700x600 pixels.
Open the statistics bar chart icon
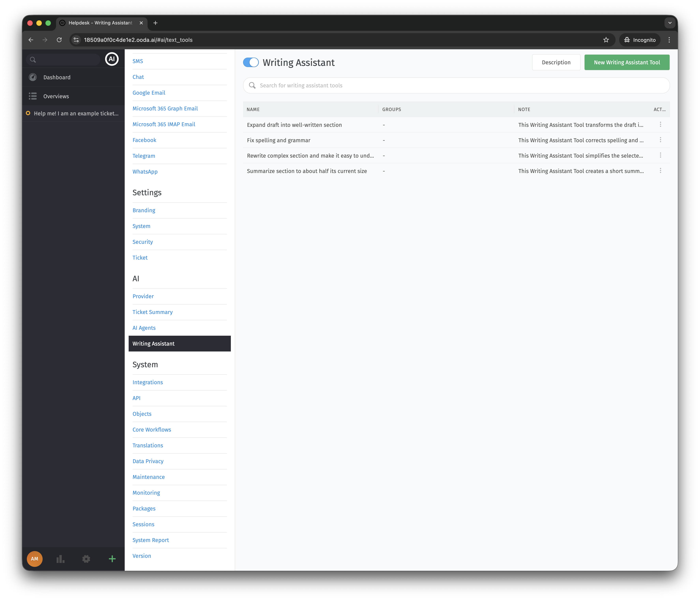point(61,559)
